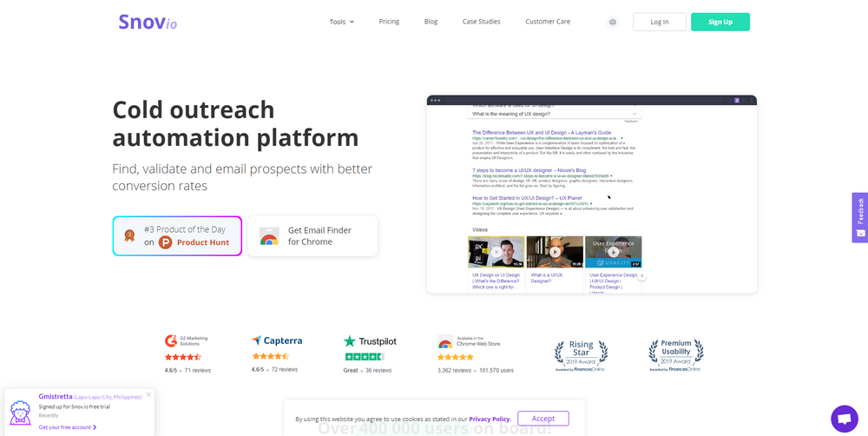Click the green Sign Up button
Viewport: 868px width, 436px height.
720,23
